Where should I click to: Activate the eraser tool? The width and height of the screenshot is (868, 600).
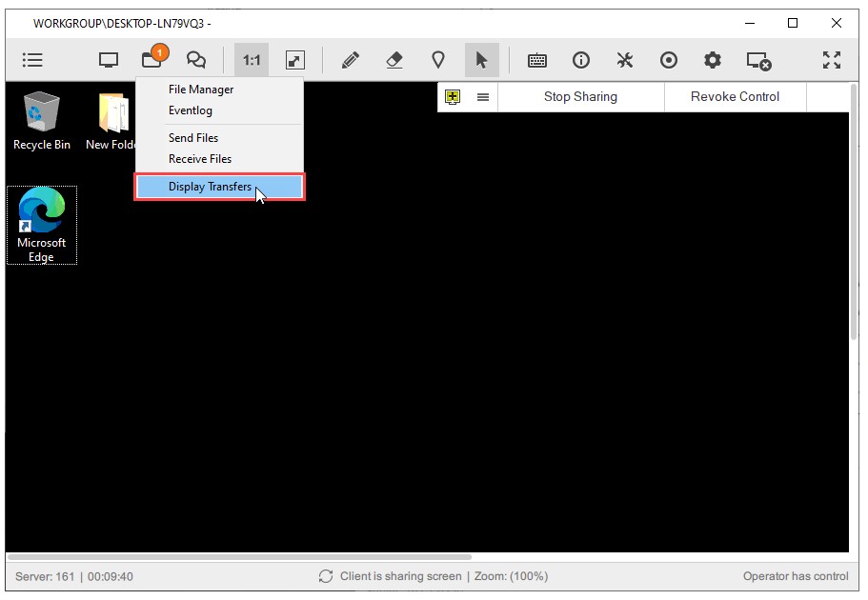pyautogui.click(x=394, y=59)
